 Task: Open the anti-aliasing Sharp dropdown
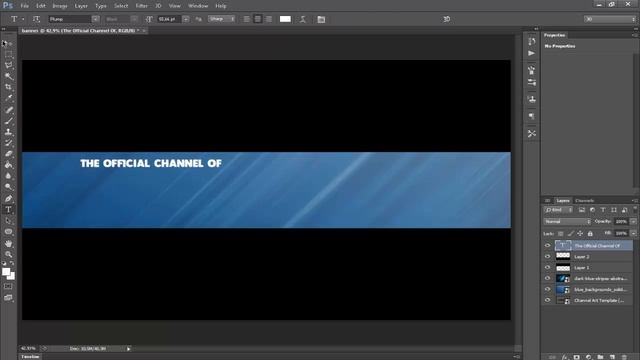click(221, 19)
